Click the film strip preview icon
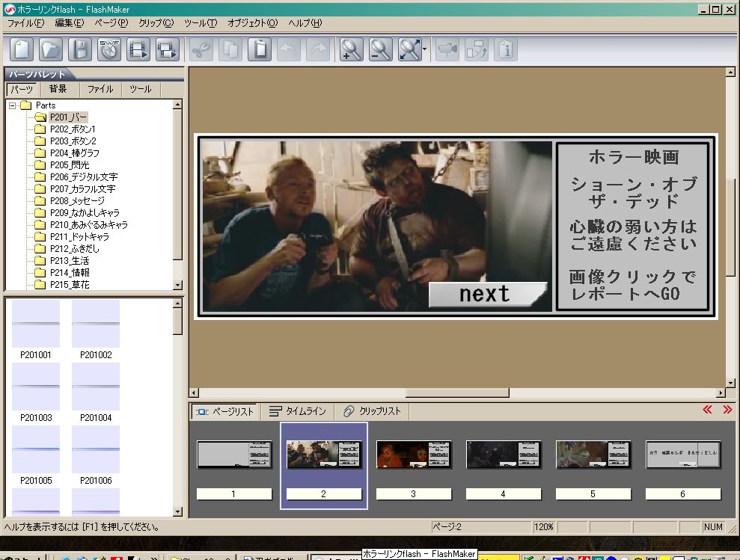The width and height of the screenshot is (740, 560). [138, 49]
